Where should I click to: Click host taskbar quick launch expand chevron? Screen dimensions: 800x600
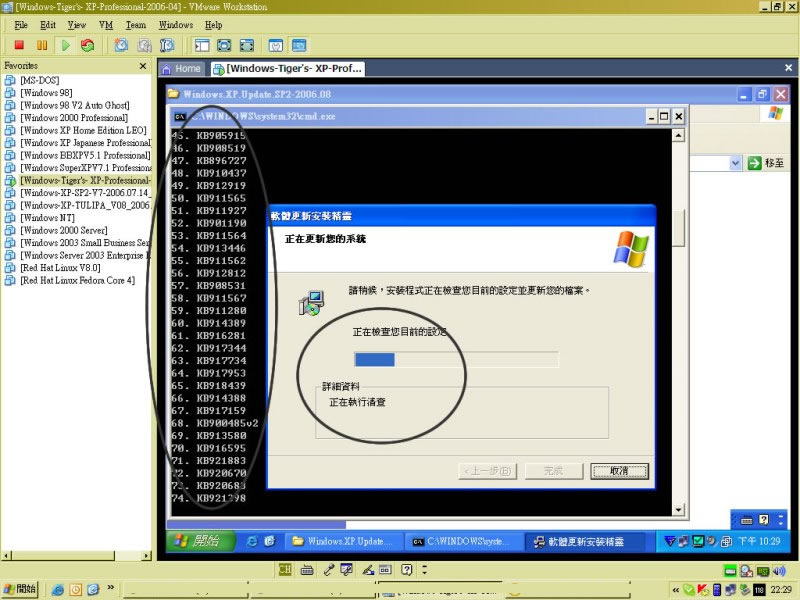tap(110, 588)
